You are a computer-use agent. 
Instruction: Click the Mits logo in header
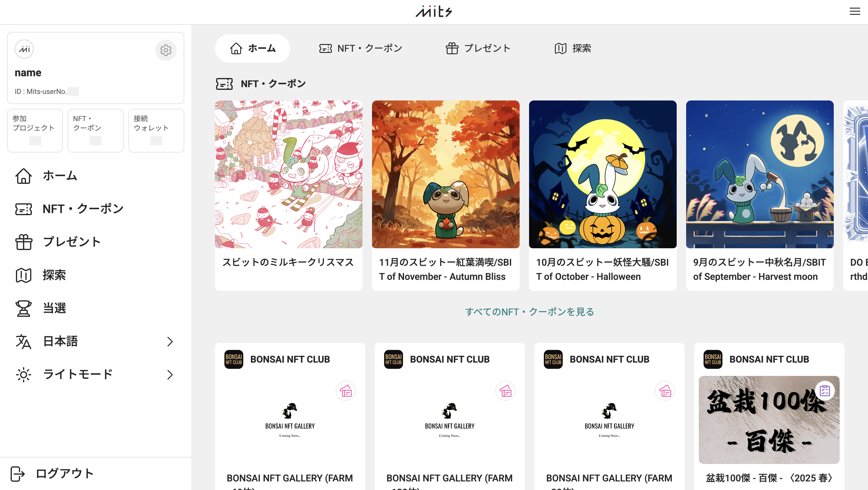(x=434, y=12)
